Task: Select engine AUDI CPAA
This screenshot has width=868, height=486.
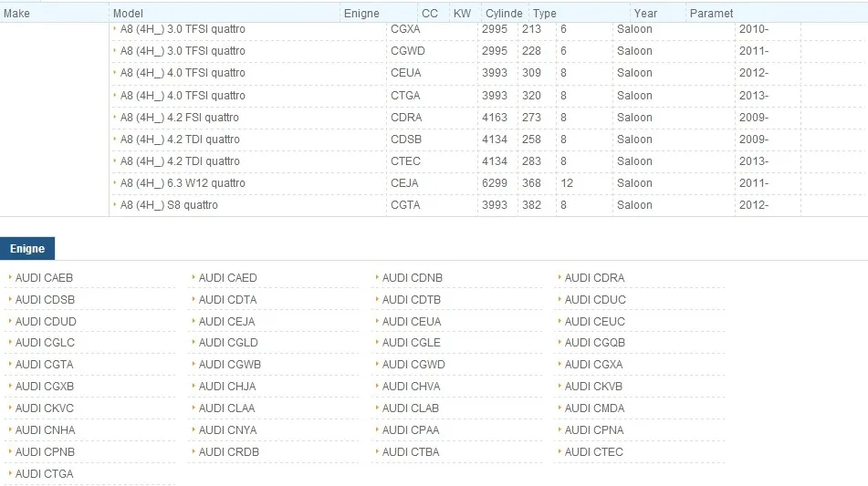Action: click(x=410, y=430)
